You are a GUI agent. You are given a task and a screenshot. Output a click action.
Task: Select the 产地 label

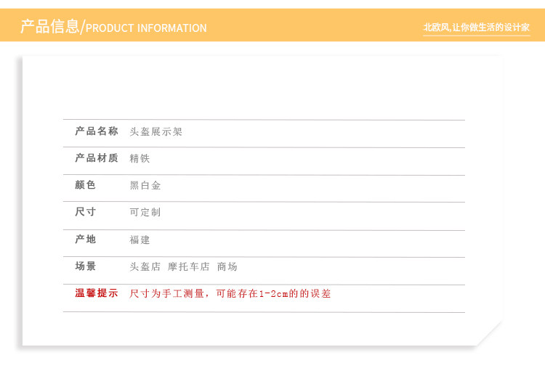pos(86,240)
